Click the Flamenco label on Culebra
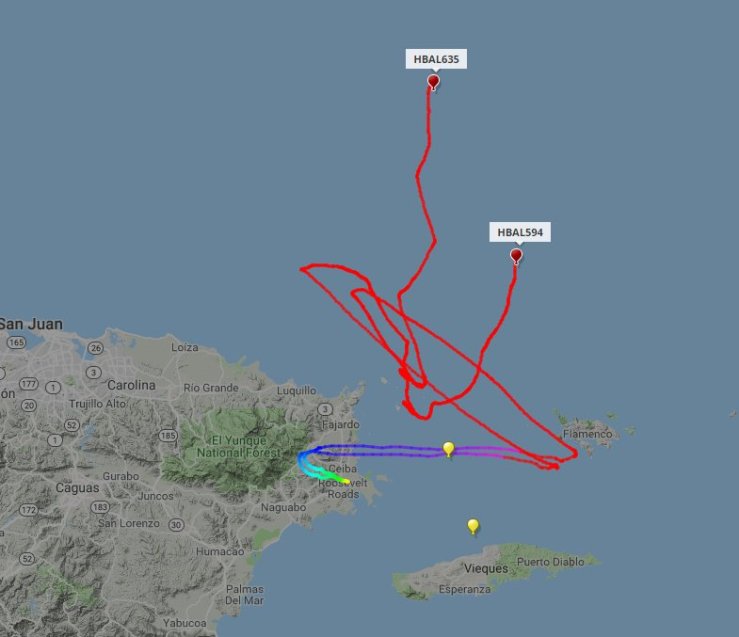 click(587, 434)
